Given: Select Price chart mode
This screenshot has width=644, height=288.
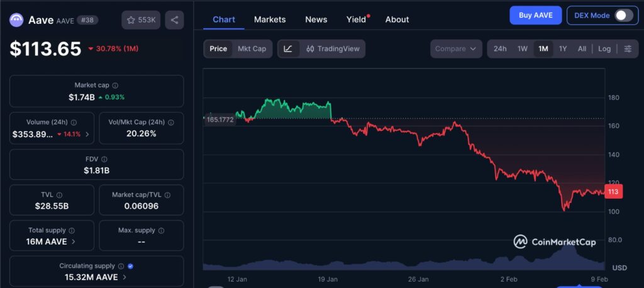Looking at the screenshot, I should point(218,49).
